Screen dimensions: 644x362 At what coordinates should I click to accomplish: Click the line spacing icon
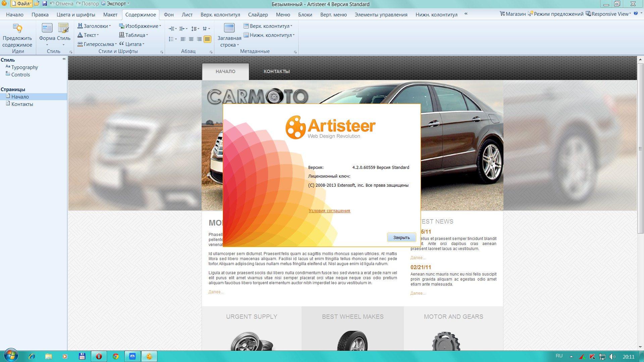coord(194,29)
